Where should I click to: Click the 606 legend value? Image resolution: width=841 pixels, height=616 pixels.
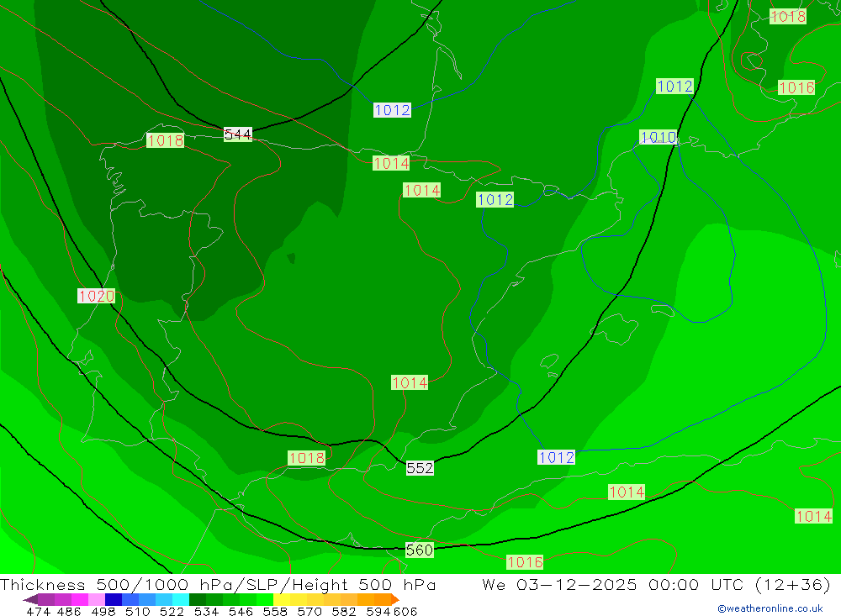tap(405, 611)
